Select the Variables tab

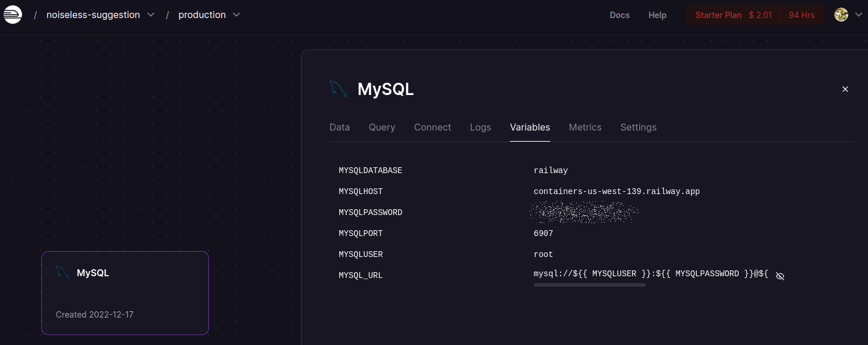click(x=530, y=127)
